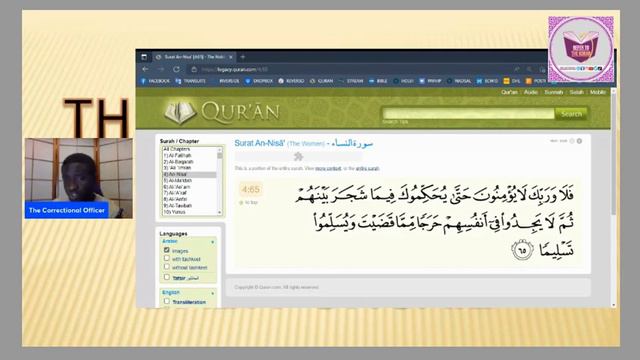This screenshot has width=640, height=360.
Task: Select 4) An-Nisa in the surah list
Action: [189, 174]
